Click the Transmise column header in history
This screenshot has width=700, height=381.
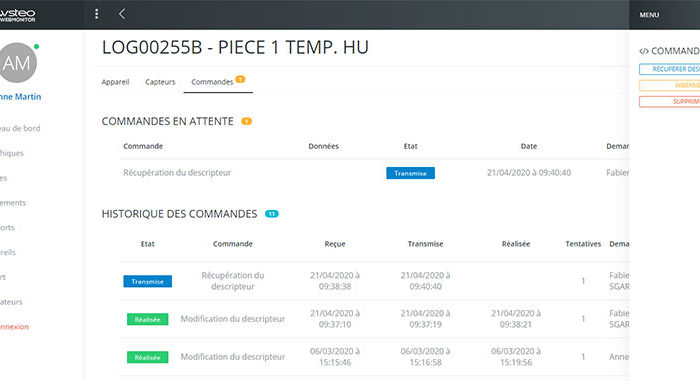pos(425,244)
